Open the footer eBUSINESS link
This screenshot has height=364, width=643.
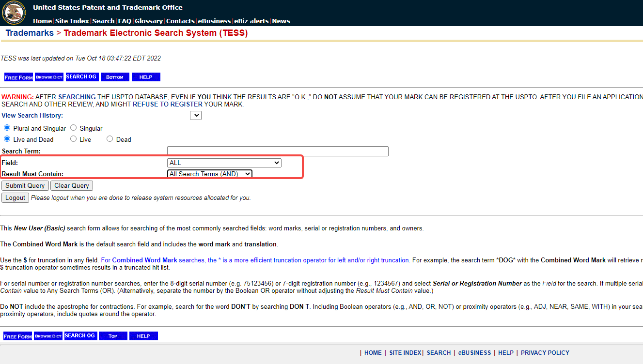click(475, 353)
